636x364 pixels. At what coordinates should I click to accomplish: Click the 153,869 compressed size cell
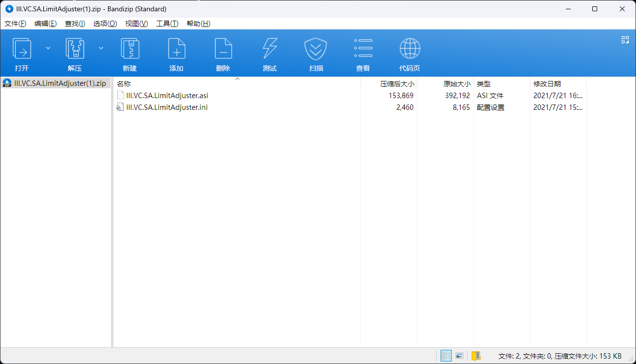click(401, 96)
